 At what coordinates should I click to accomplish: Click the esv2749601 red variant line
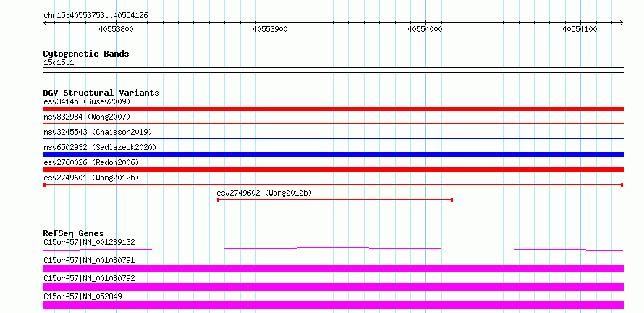[x=333, y=185]
